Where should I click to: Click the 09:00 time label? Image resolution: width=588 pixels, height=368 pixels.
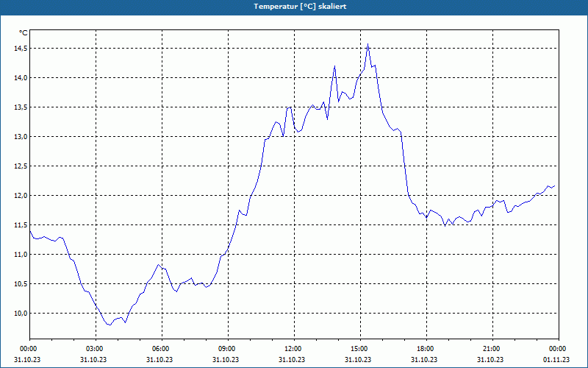coord(228,349)
